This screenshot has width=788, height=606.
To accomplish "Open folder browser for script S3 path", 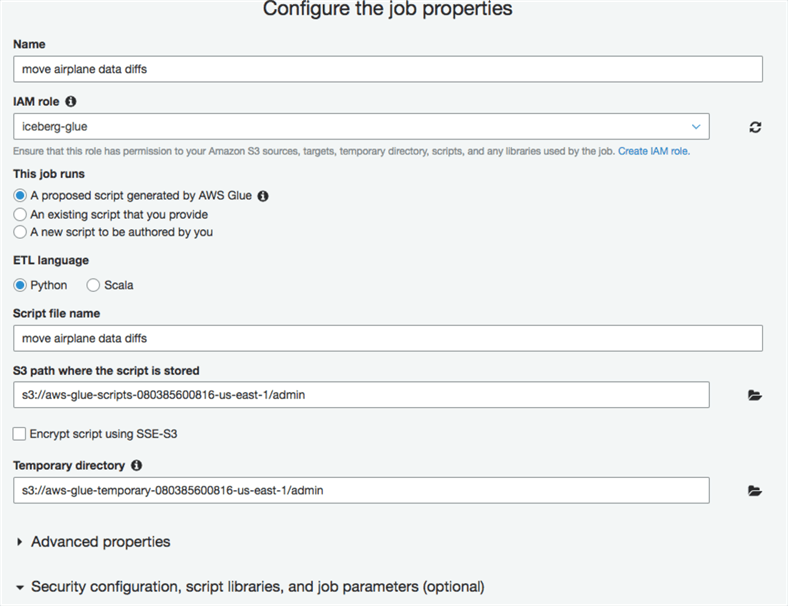I will click(x=755, y=395).
